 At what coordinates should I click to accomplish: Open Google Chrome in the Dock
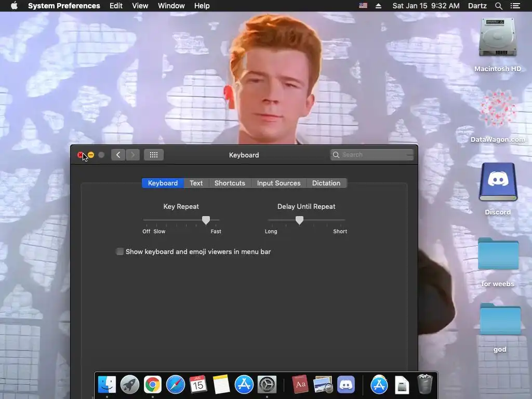point(153,384)
